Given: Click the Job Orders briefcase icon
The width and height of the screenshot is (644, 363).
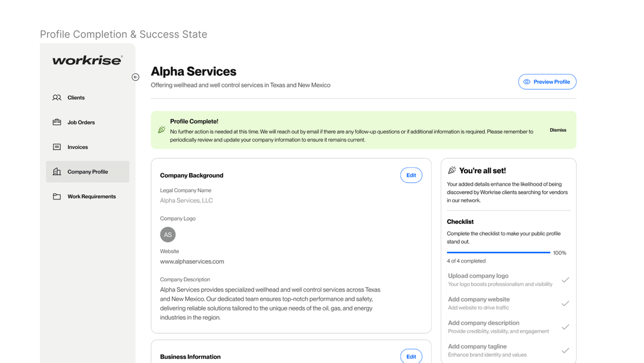Looking at the screenshot, I should [x=55, y=122].
